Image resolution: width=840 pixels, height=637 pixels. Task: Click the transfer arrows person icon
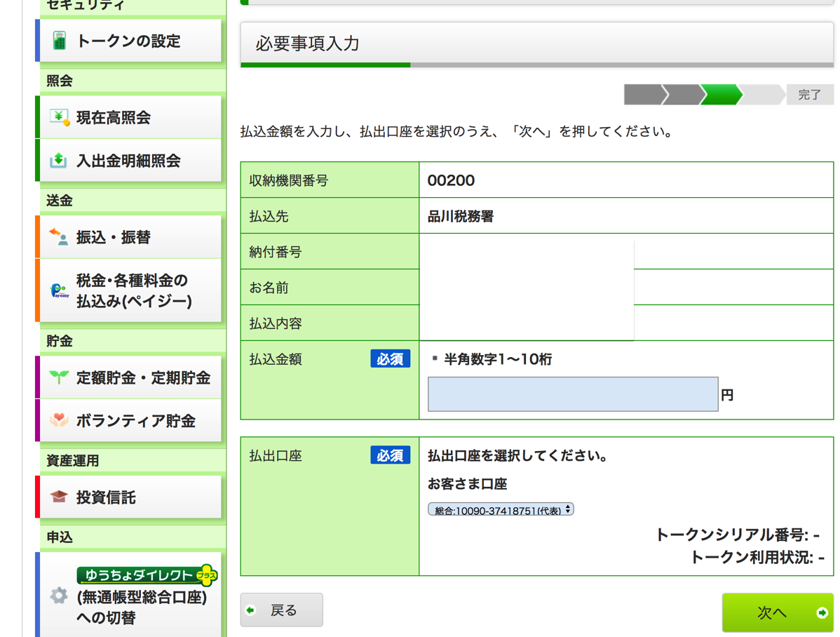pyautogui.click(x=59, y=237)
